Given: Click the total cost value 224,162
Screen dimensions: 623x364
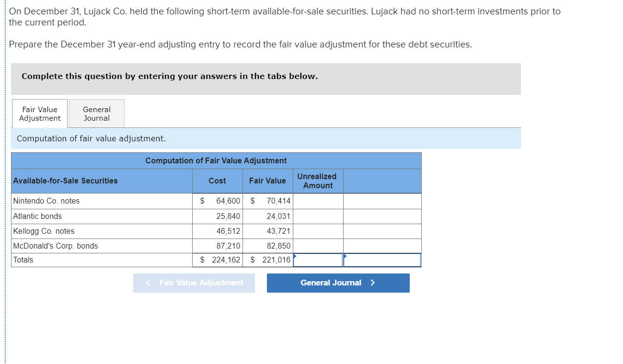Looking at the screenshot, I should pyautogui.click(x=226, y=260).
